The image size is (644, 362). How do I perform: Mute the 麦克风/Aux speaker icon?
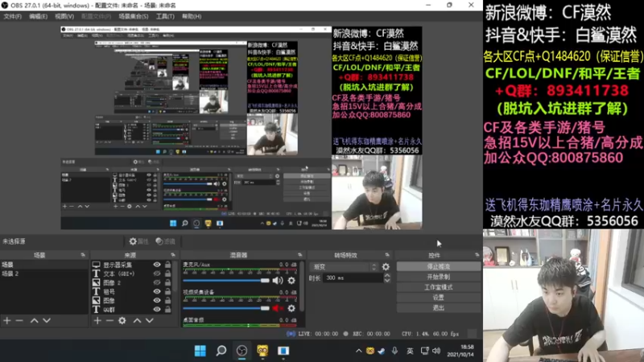278,281
